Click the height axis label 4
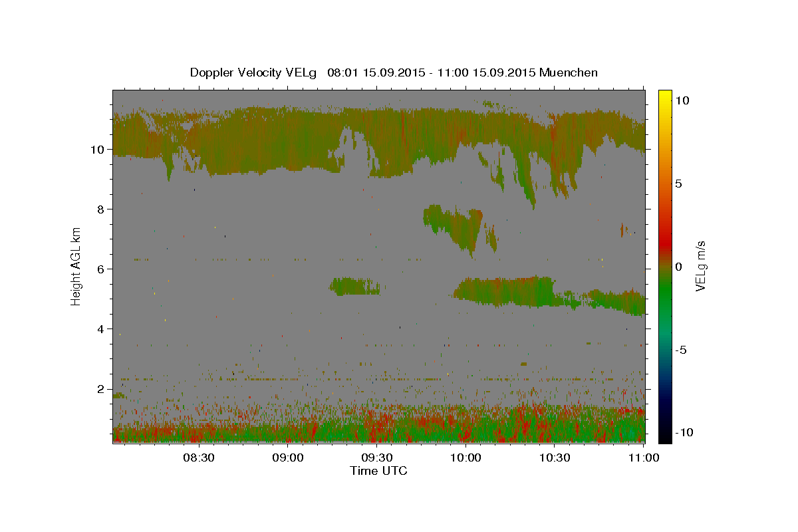Image resolution: width=798 pixels, height=532 pixels. (102, 329)
